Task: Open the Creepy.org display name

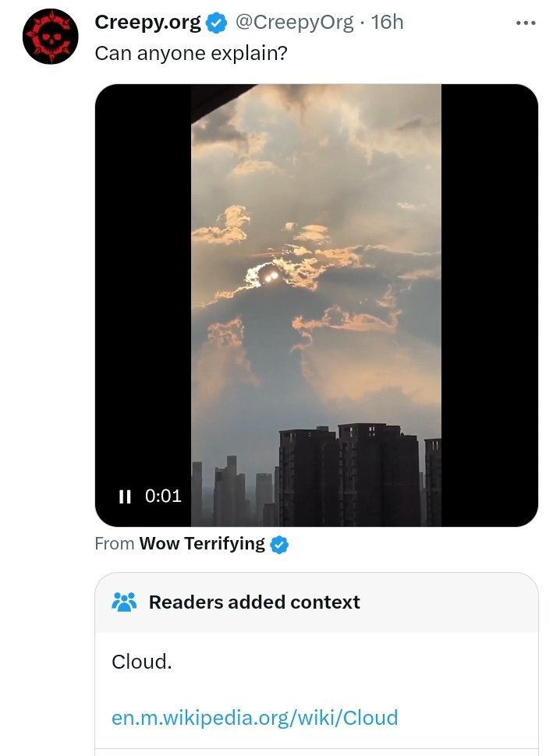Action: 147,23
